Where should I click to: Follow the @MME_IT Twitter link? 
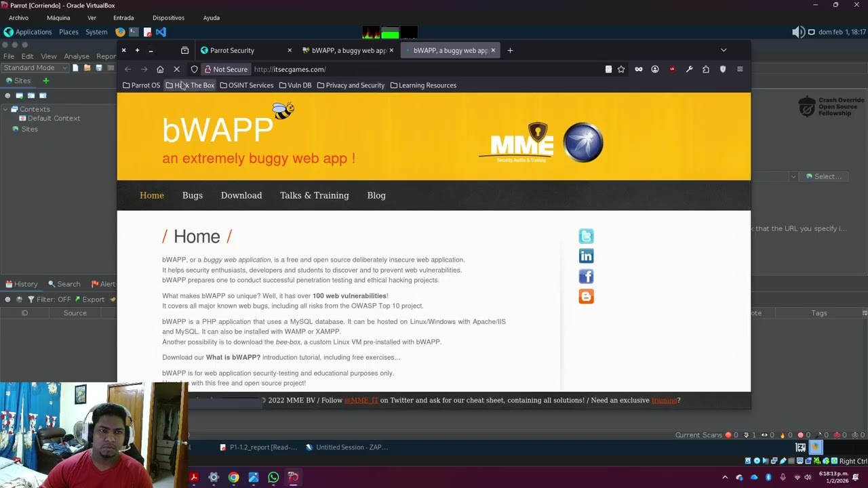pyautogui.click(x=361, y=400)
